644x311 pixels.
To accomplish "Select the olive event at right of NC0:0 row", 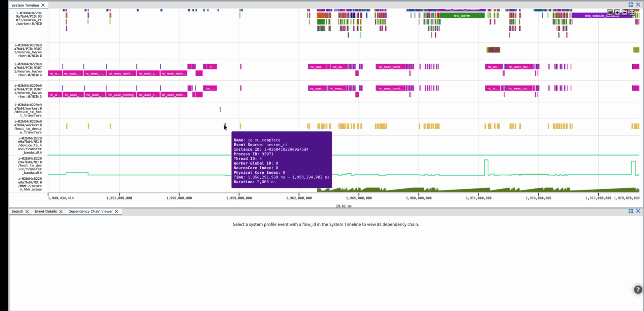I will (636, 50).
